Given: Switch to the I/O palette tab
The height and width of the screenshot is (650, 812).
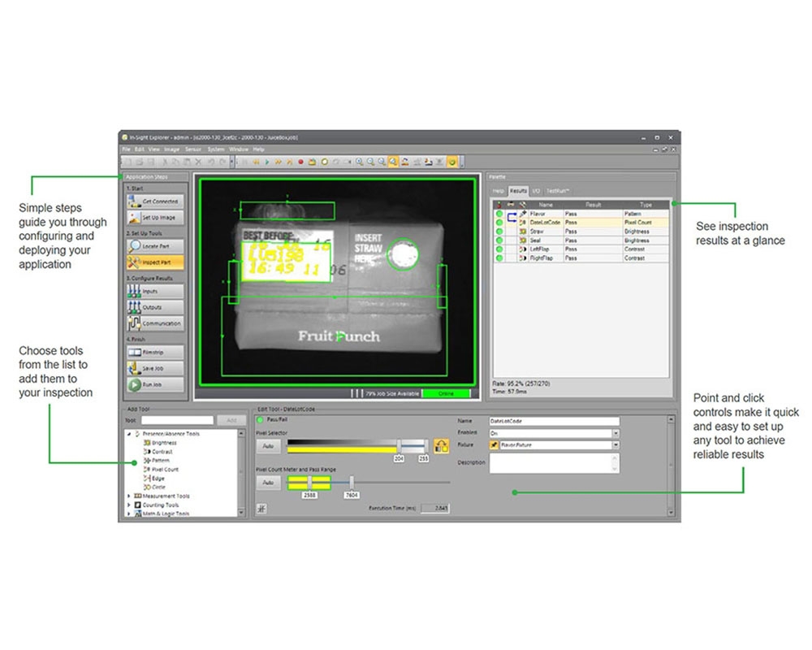Looking at the screenshot, I should pyautogui.click(x=537, y=190).
